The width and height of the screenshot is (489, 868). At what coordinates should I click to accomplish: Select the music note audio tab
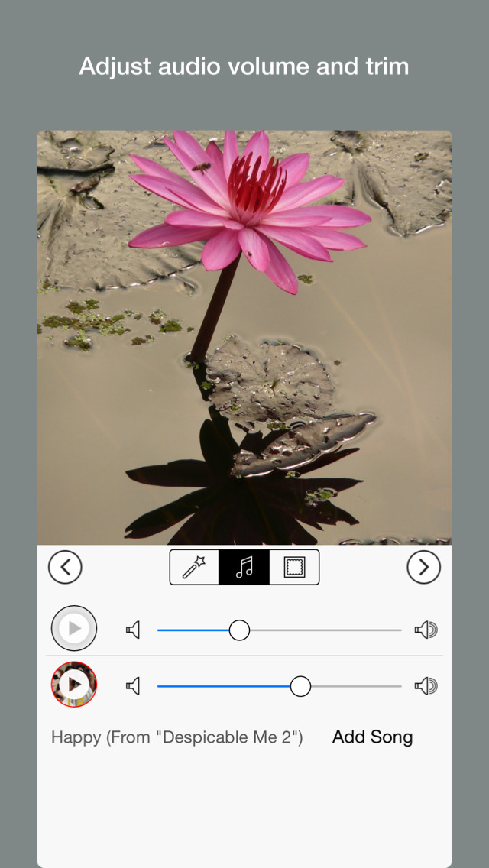pyautogui.click(x=244, y=567)
